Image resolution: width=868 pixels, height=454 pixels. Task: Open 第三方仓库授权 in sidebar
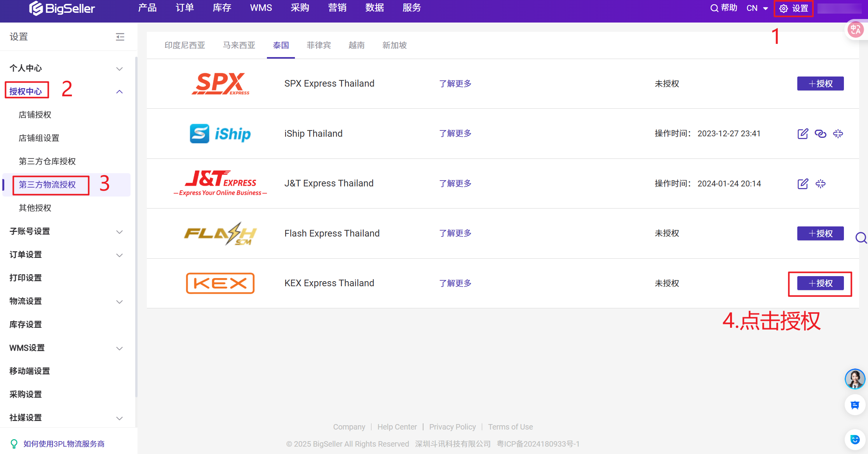tap(47, 161)
